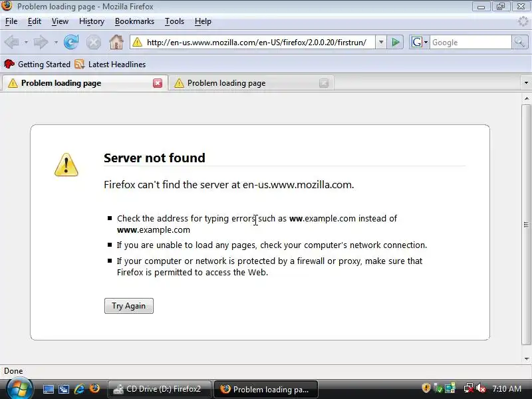
Task: Go forward with the Forward arrow button
Action: 41,43
